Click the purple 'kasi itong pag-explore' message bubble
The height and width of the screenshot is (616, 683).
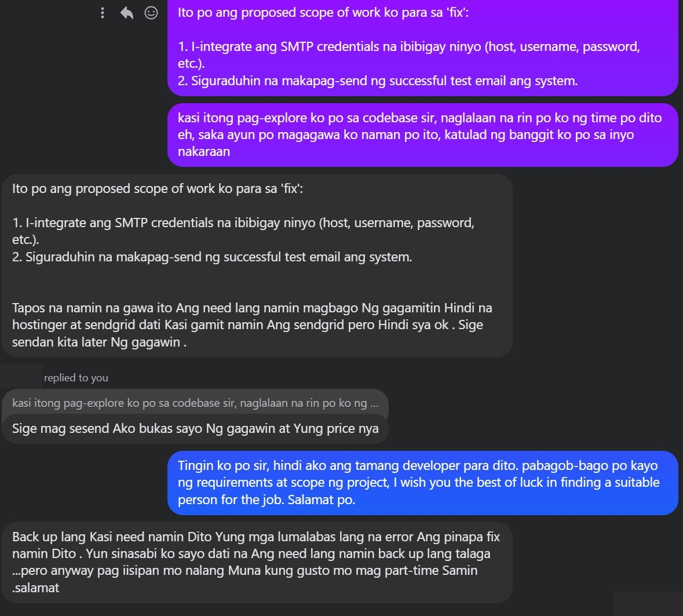pos(422,134)
